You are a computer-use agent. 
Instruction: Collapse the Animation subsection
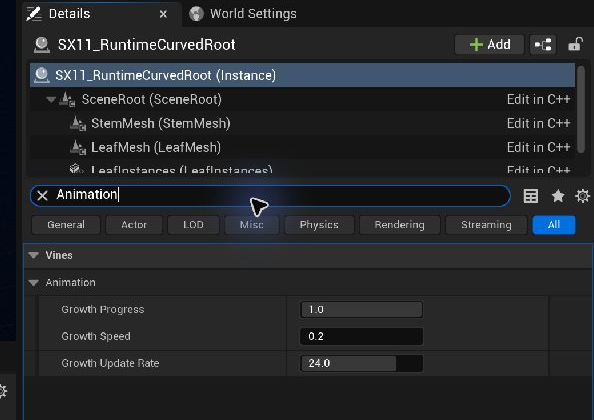33,283
